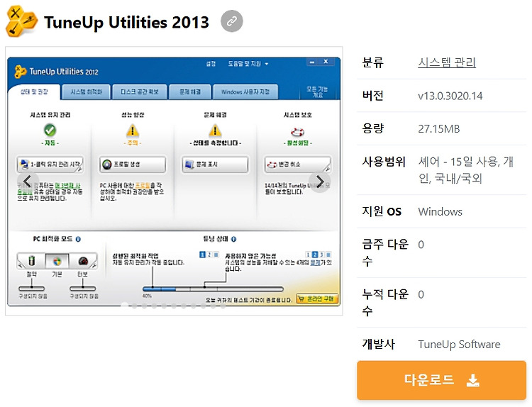The image size is (532, 407).
Task: Open the 시스템 관리 category link
Action: (446, 62)
